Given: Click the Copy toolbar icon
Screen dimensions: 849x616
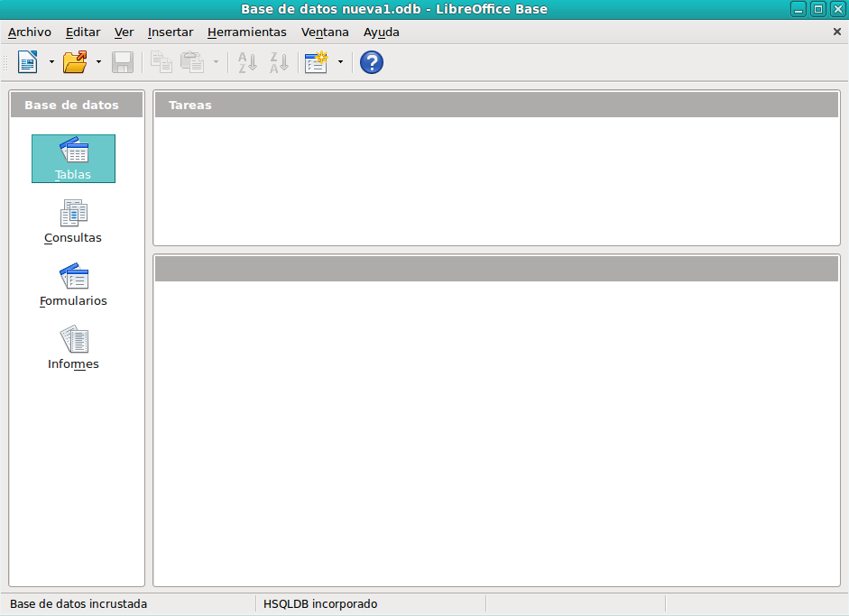Looking at the screenshot, I should click(x=161, y=62).
